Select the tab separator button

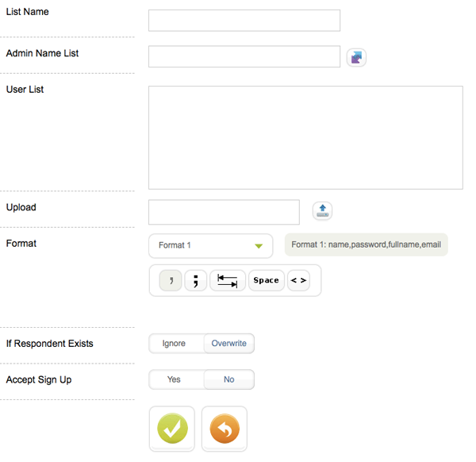(228, 280)
